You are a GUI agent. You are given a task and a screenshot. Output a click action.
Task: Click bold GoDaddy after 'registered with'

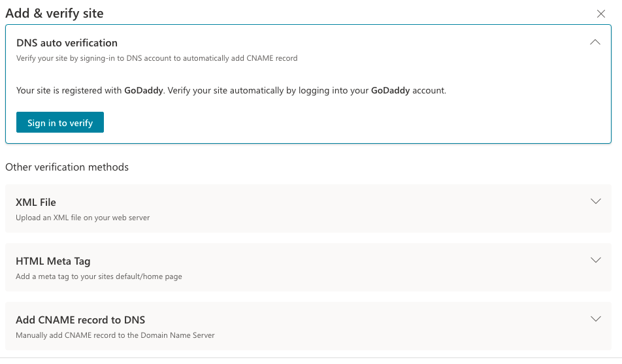[x=144, y=90]
